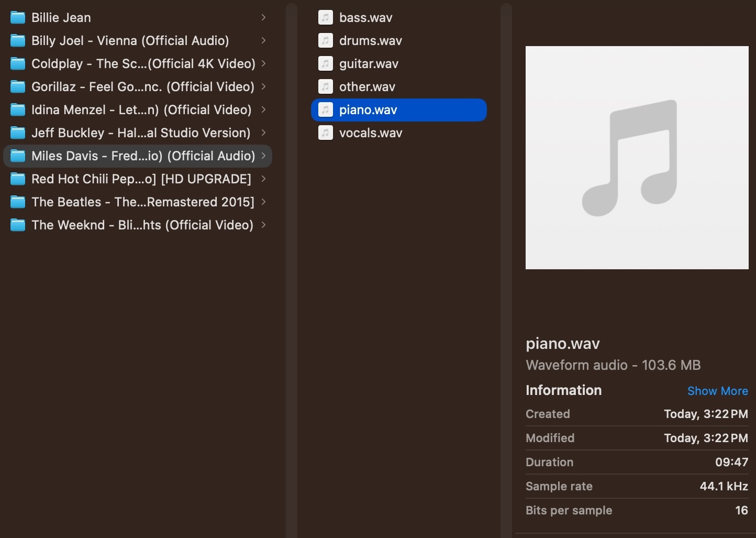Click the Information section heading

(x=563, y=390)
